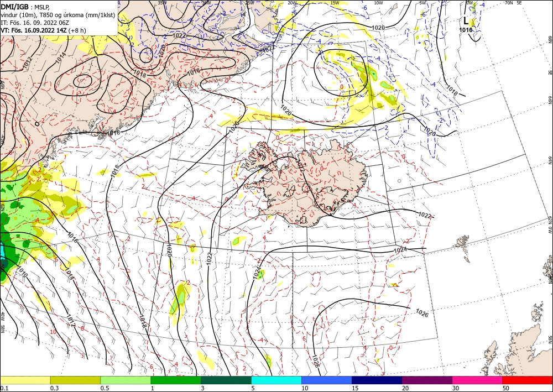The image size is (553, 392).
Task: Click the red '8' temperature contour label
Action: [82, 328]
